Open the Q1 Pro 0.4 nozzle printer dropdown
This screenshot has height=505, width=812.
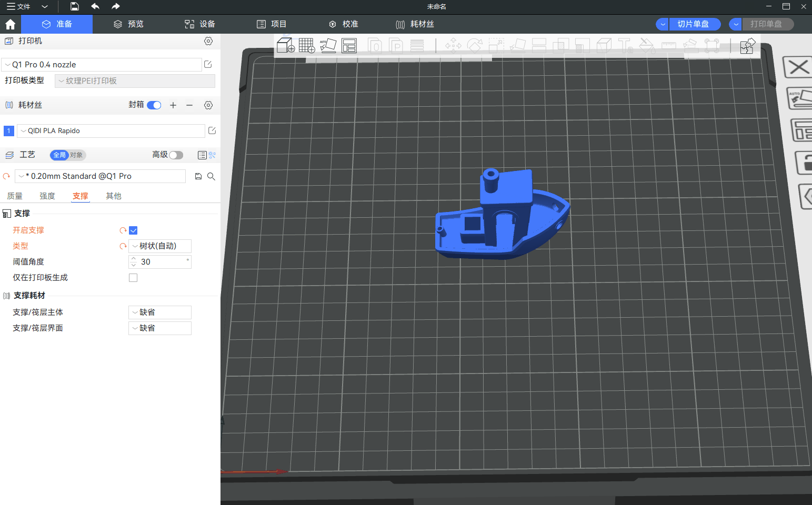pyautogui.click(x=102, y=65)
